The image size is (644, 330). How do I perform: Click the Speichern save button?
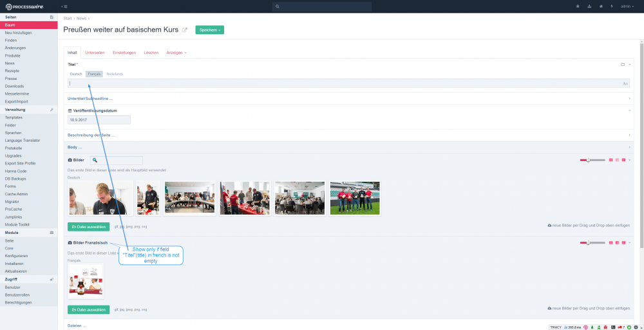209,30
